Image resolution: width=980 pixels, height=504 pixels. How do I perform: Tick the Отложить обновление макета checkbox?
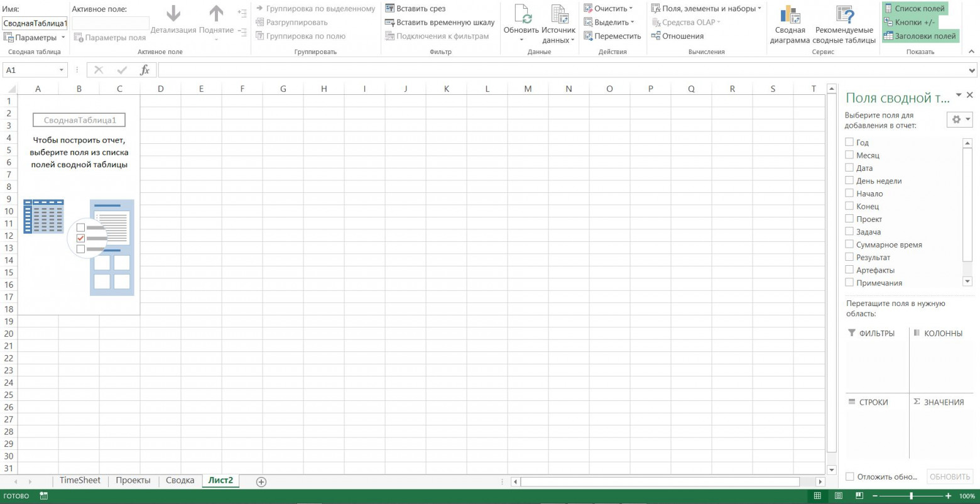pos(849,477)
